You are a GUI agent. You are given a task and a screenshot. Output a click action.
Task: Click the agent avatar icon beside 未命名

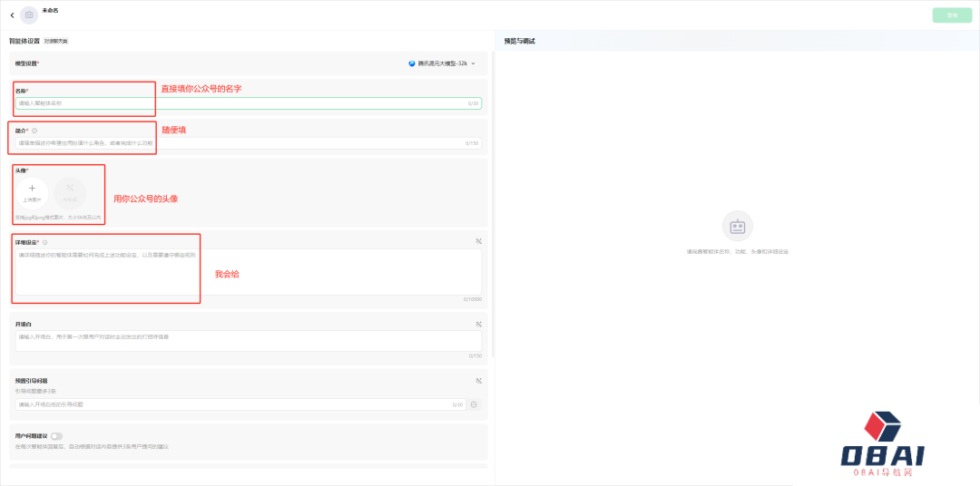(x=30, y=15)
